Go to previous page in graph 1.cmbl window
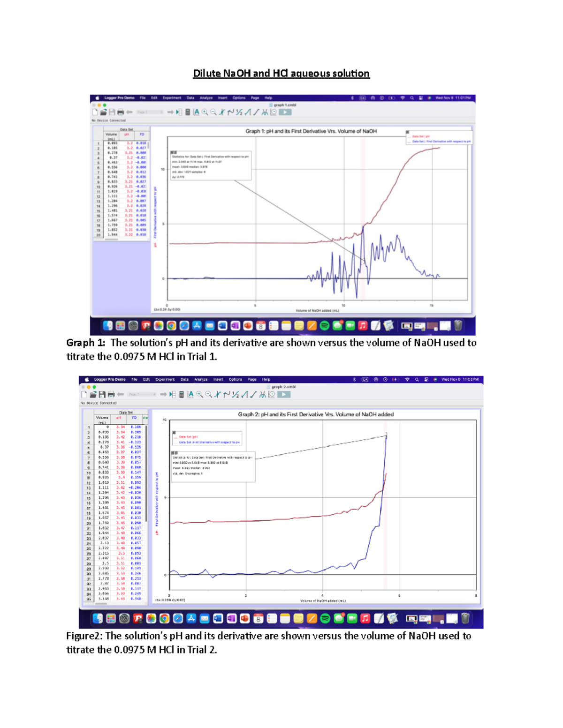563x728 pixels. (x=129, y=113)
